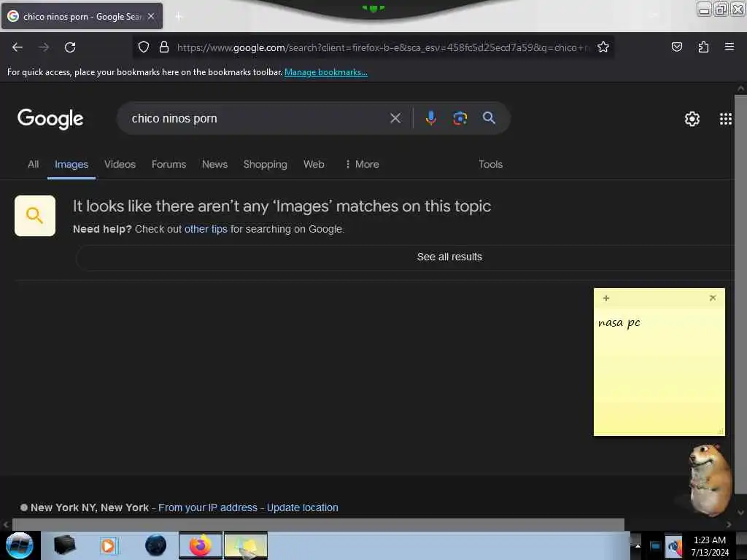Image resolution: width=747 pixels, height=560 pixels.
Task: Click the From your IP address link
Action: (x=208, y=507)
